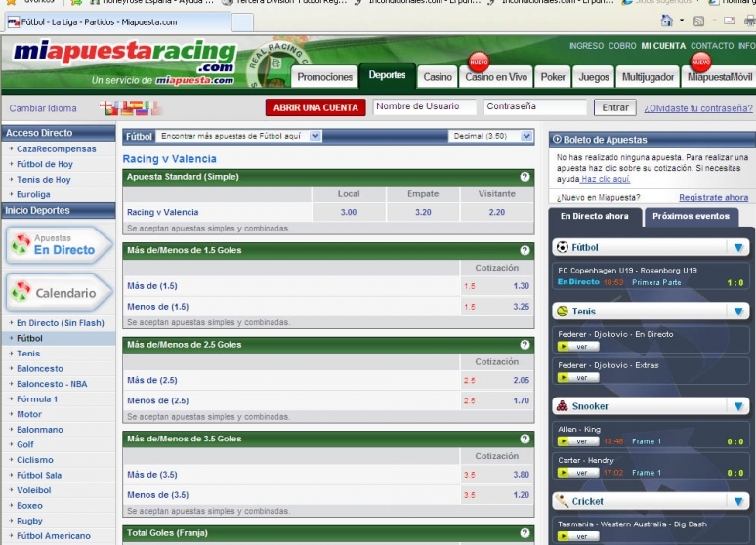Click help icon for Total Goles (Franja)
Screen dimensions: 756x545
pos(525,533)
